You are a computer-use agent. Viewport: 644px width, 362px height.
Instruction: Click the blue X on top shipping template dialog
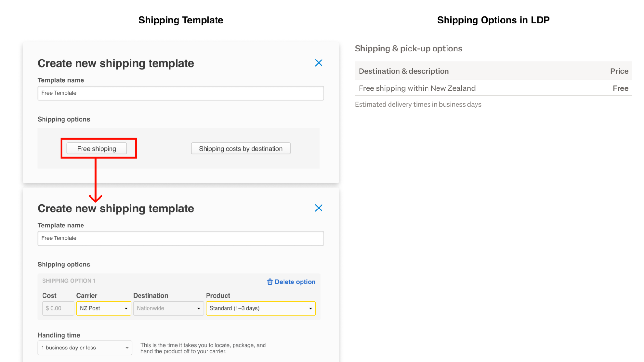tap(319, 63)
